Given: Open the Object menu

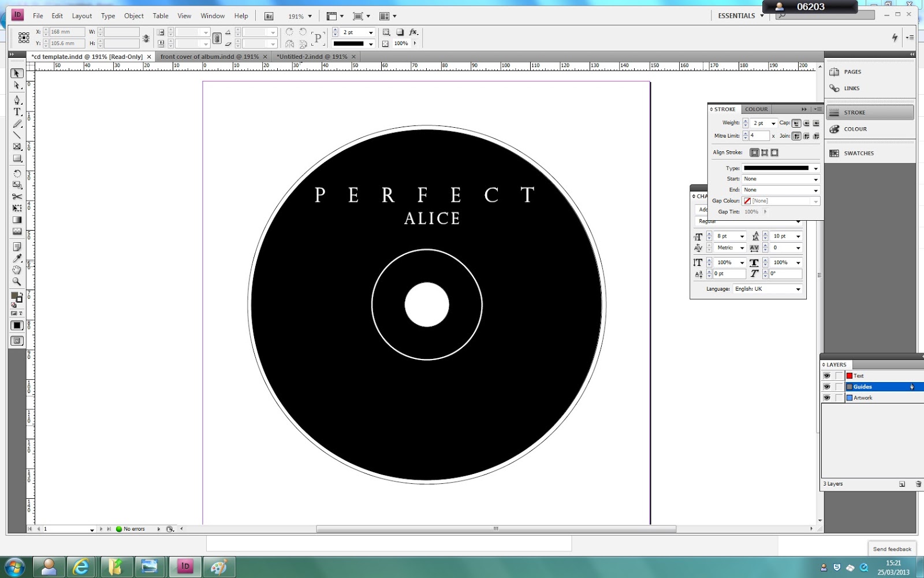Looking at the screenshot, I should pyautogui.click(x=133, y=16).
